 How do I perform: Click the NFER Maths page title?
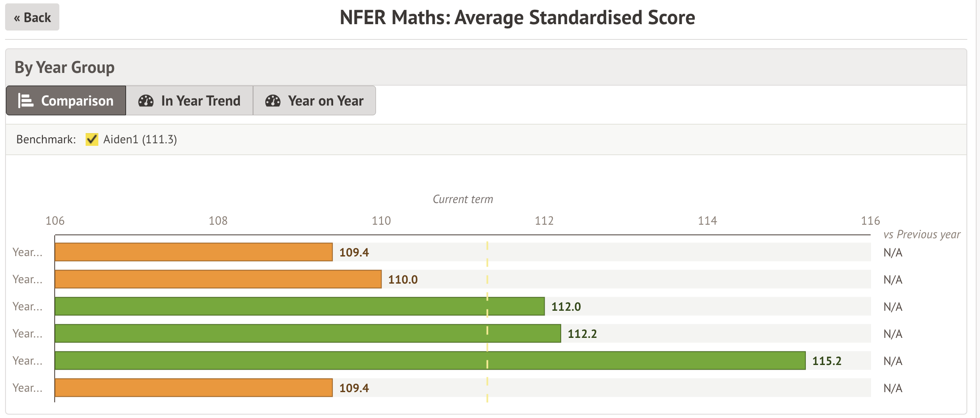click(x=517, y=18)
